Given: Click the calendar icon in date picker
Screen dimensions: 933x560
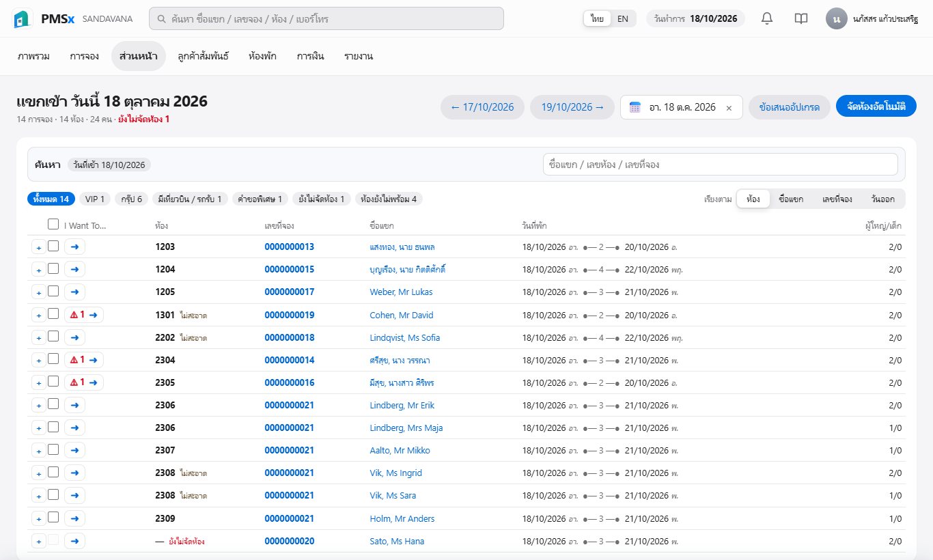Looking at the screenshot, I should tap(635, 107).
